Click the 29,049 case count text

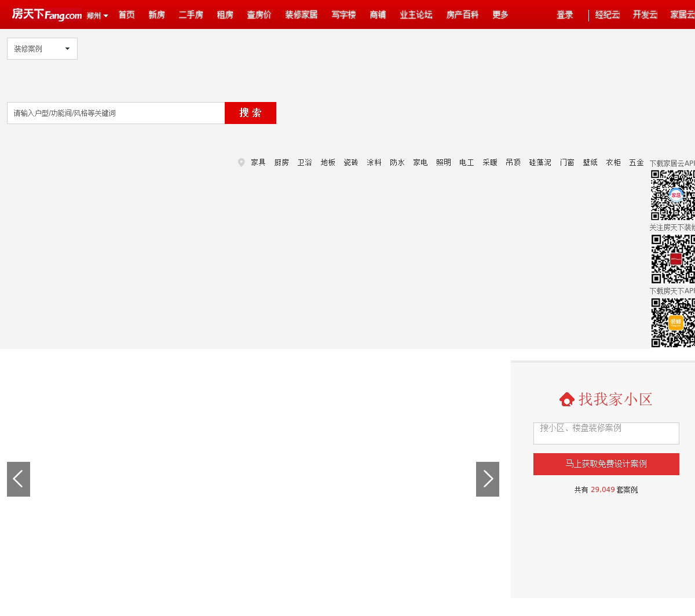click(603, 490)
